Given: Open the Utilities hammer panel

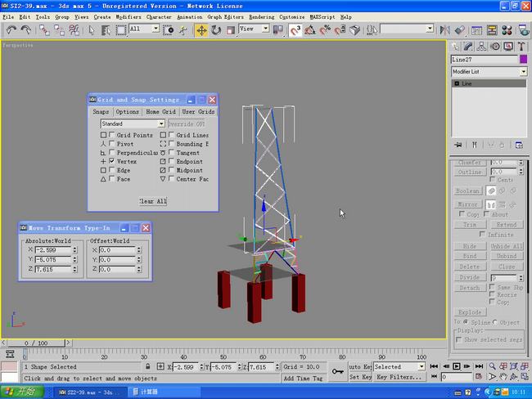Looking at the screenshot, I should [x=521, y=47].
